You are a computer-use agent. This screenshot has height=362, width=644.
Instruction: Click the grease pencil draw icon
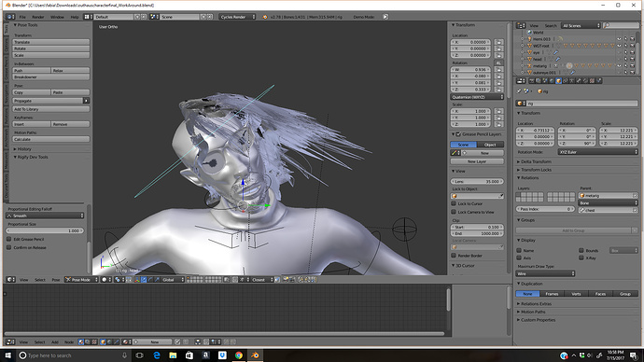(455, 153)
